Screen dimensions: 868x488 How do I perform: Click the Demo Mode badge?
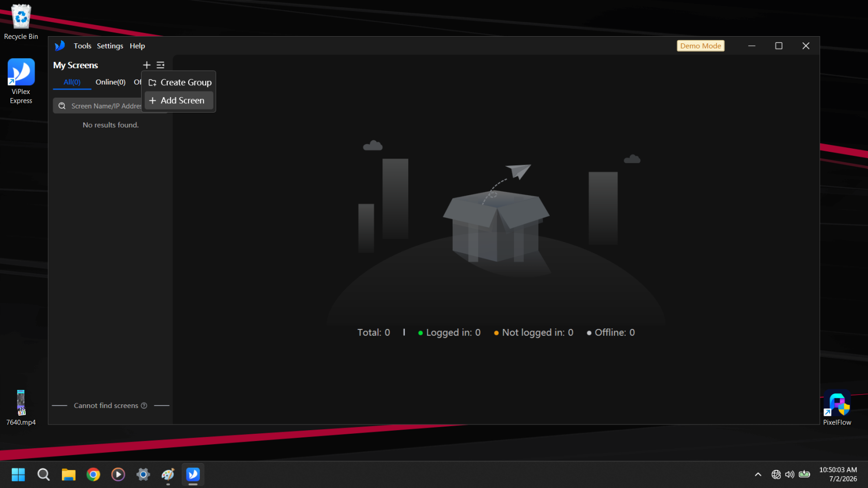pyautogui.click(x=701, y=46)
